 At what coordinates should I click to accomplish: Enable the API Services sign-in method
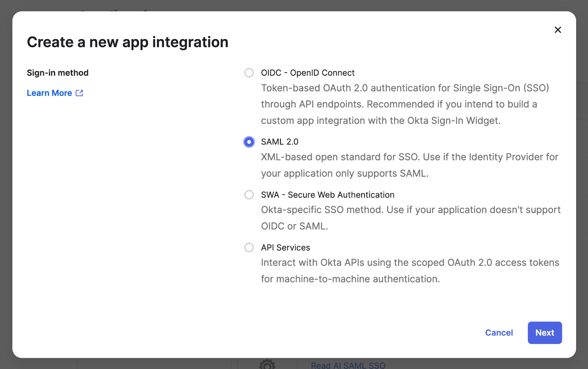point(249,247)
